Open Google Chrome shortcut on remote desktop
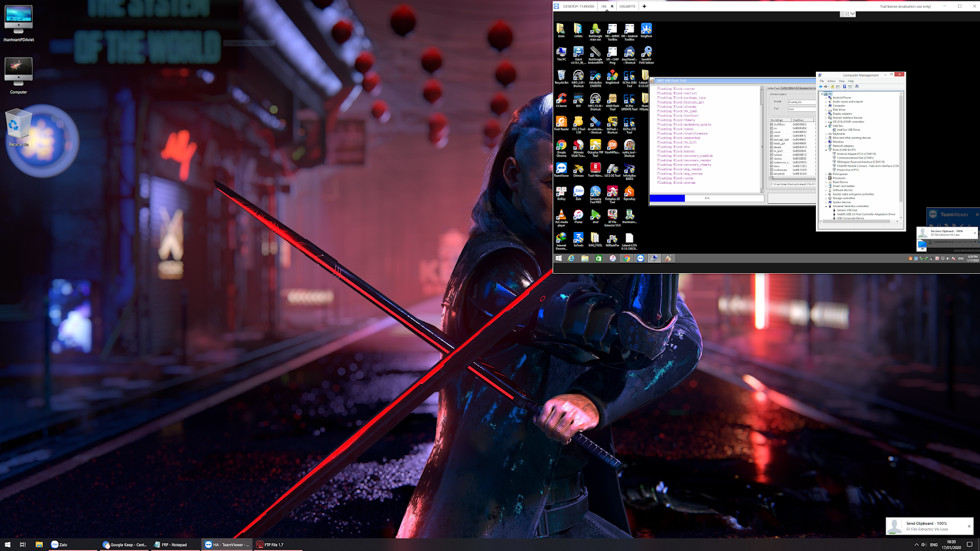 [x=561, y=147]
